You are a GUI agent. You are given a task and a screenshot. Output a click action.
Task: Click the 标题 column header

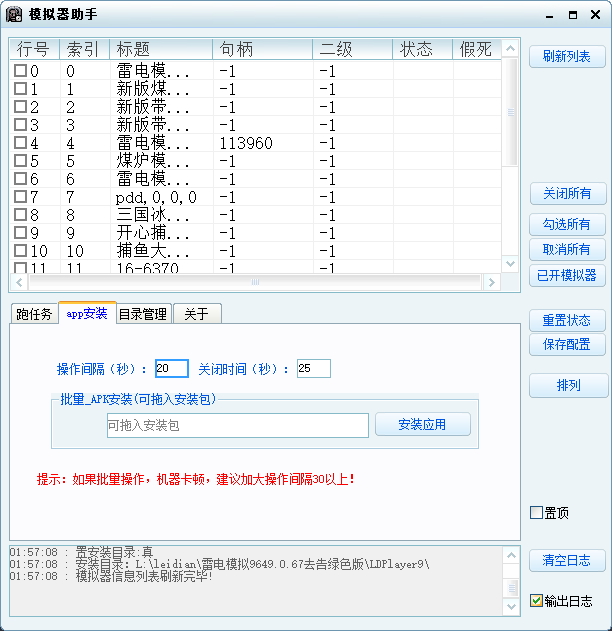click(160, 50)
